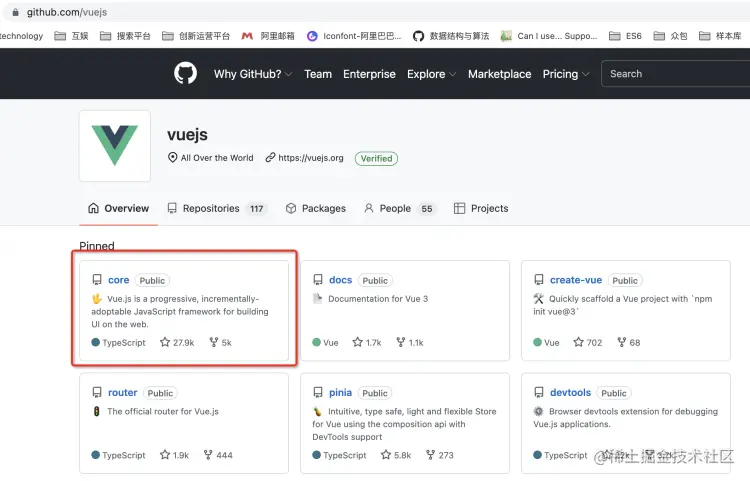Click the github.com/vuejs address bar
This screenshot has width=750, height=481.
pyautogui.click(x=378, y=12)
